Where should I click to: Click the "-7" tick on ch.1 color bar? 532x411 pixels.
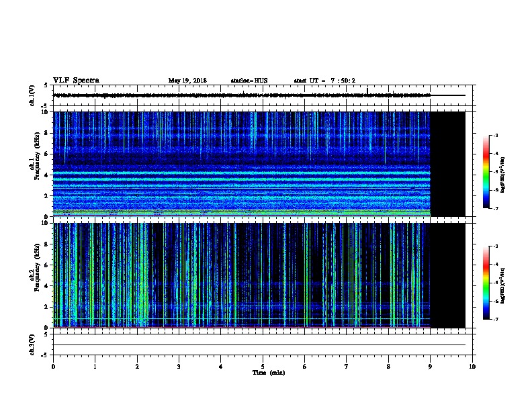495,208
